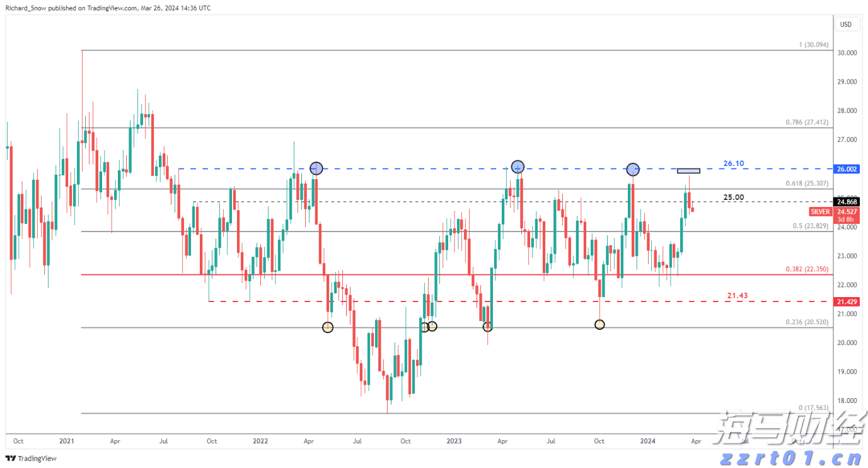Click the 27.000 price axis value
The image size is (868, 468).
click(x=847, y=140)
